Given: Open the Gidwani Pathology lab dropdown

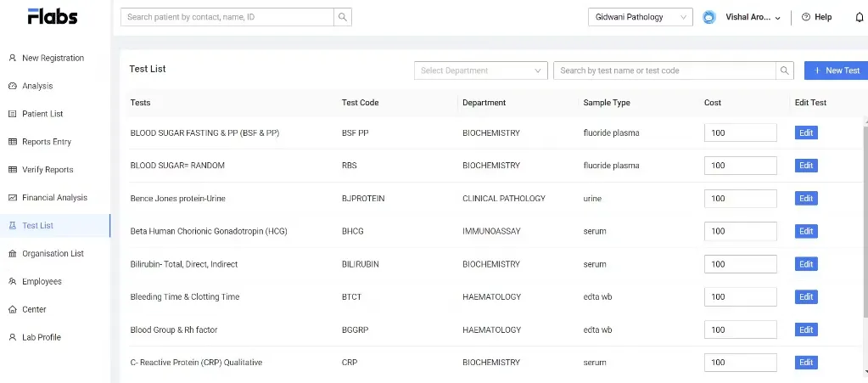Looking at the screenshot, I should [x=641, y=17].
